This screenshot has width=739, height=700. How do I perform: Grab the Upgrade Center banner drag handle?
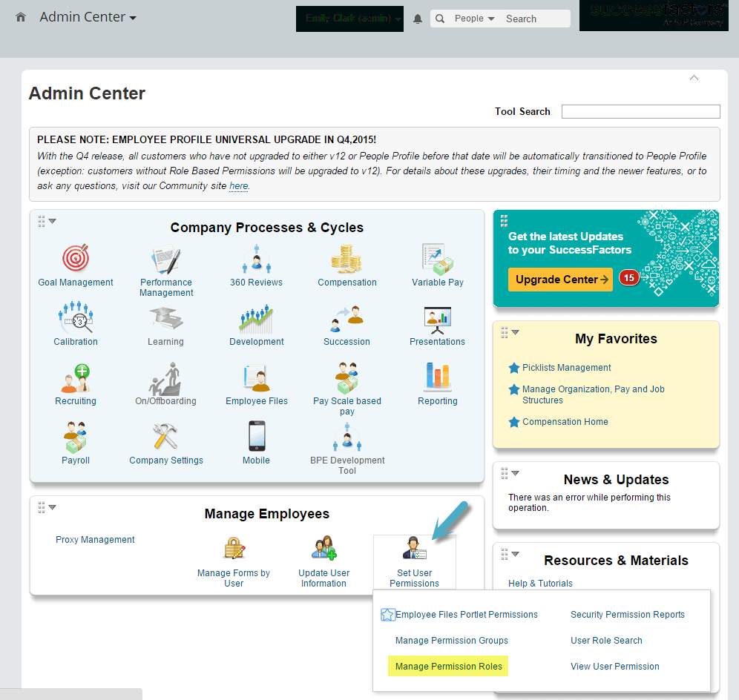point(504,220)
